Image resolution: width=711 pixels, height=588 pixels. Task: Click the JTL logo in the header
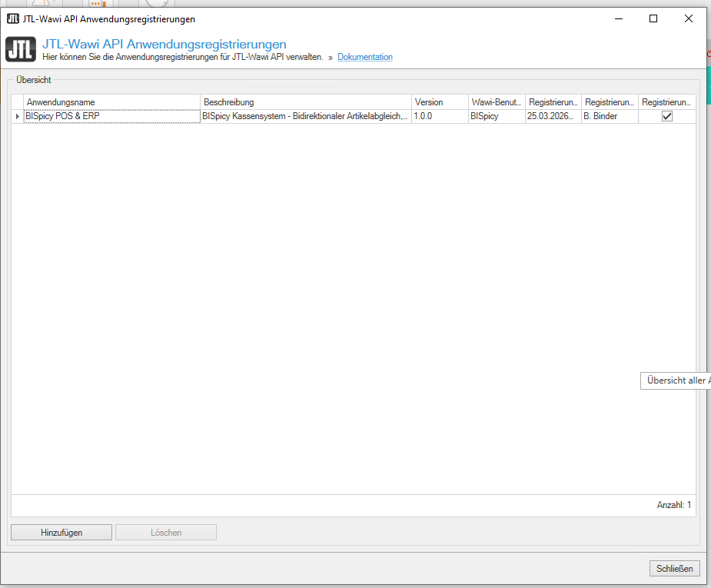coord(20,49)
